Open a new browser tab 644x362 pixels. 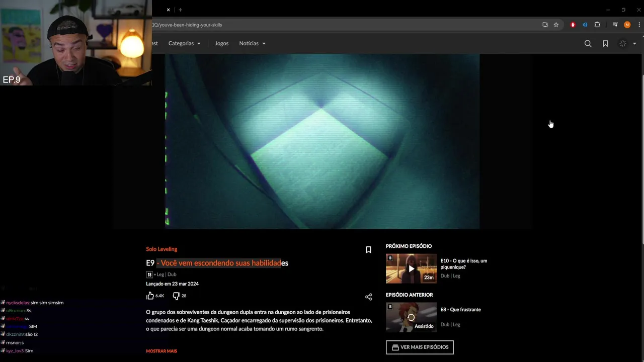click(180, 10)
